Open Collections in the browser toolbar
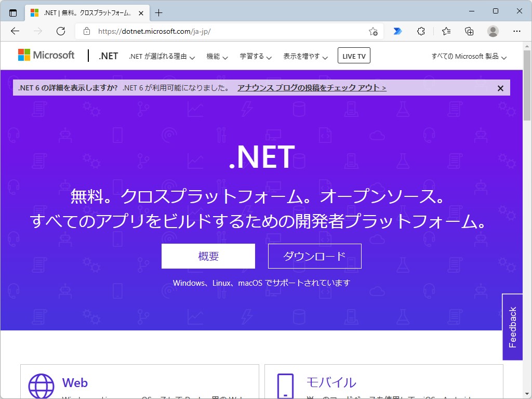The width and height of the screenshot is (532, 399). [469, 31]
